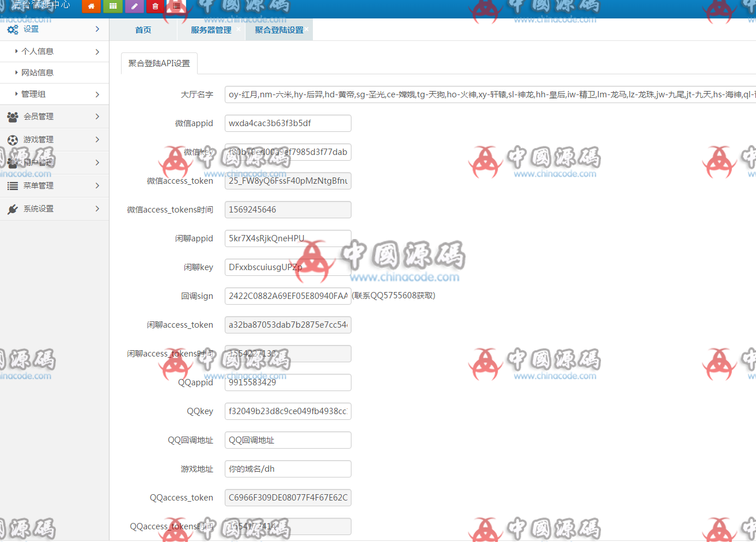Expand the 会员管理 chevron
Screen dimensions: 756x542
click(x=97, y=116)
